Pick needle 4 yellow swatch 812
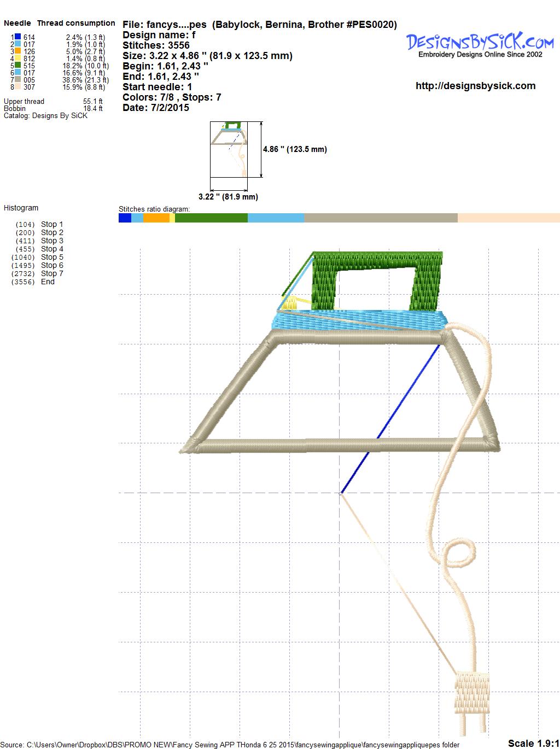 18,58
